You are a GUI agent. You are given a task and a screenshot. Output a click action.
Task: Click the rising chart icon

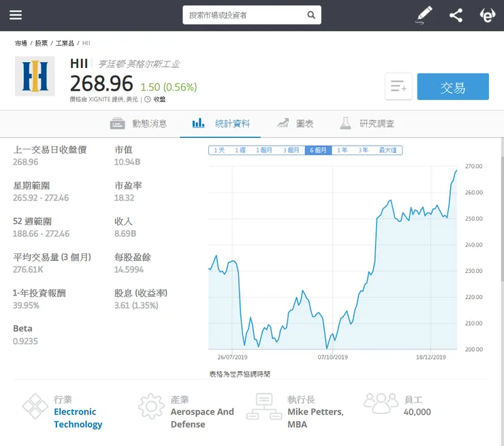pyautogui.click(x=283, y=123)
